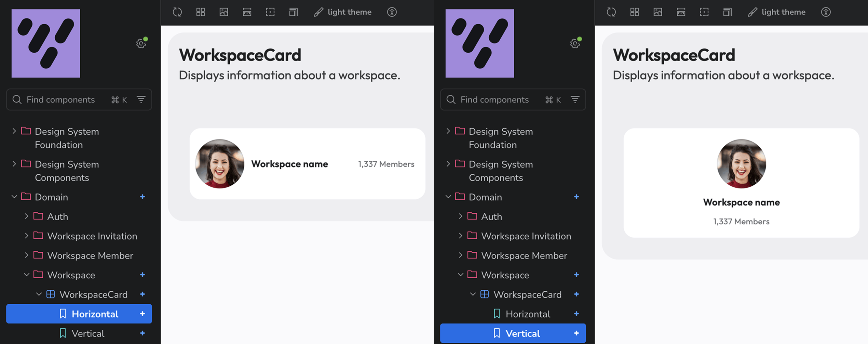The height and width of the screenshot is (344, 868).
Task: Toggle grid view icon in right toolbar
Action: click(635, 12)
